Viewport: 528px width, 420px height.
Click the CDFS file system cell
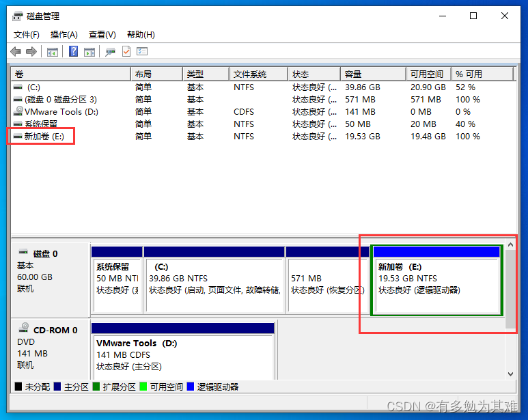[244, 112]
